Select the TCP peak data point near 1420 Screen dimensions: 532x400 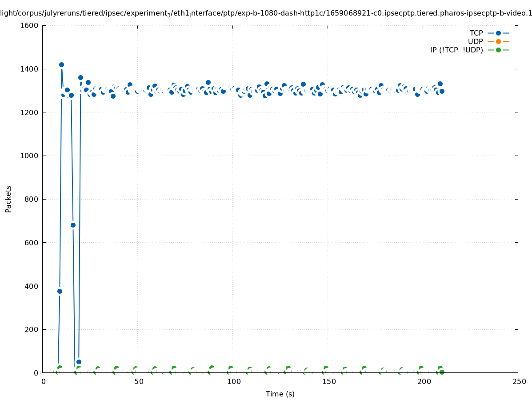click(x=61, y=64)
